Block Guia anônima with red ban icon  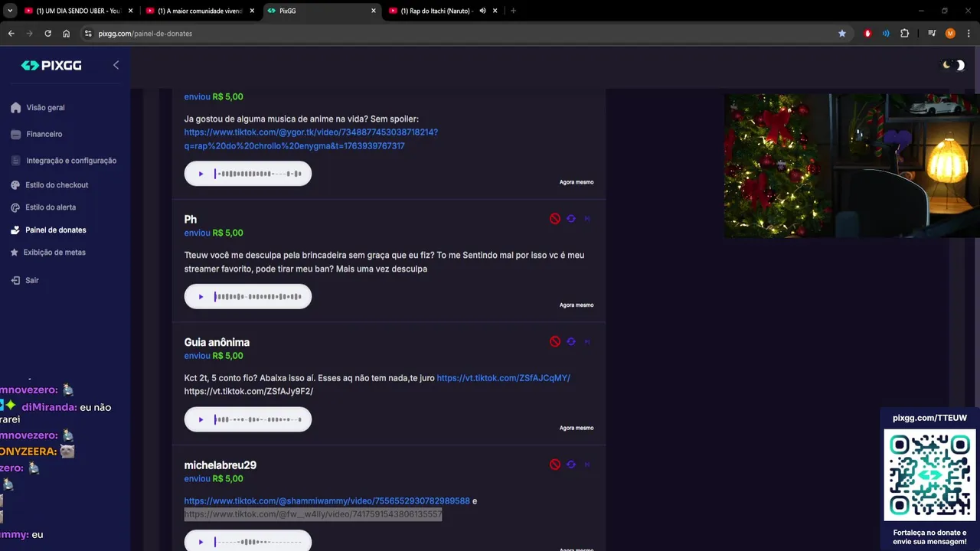click(555, 341)
